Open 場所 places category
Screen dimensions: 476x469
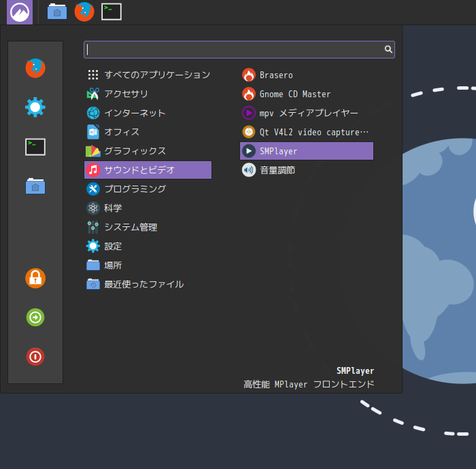tap(148, 265)
